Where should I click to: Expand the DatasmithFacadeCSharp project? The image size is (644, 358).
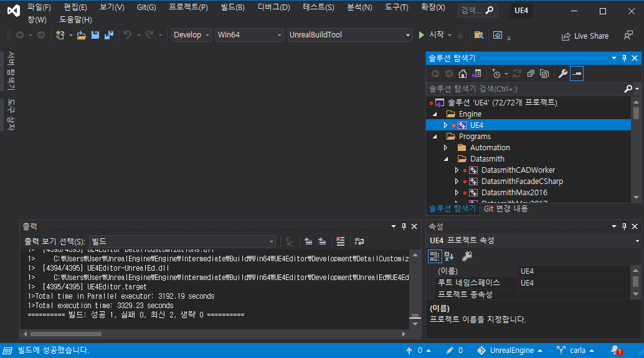[x=457, y=181]
